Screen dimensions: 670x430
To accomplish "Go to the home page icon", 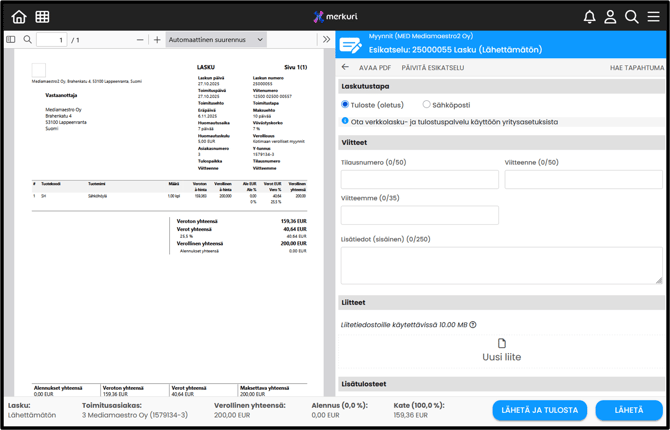I will (x=19, y=16).
